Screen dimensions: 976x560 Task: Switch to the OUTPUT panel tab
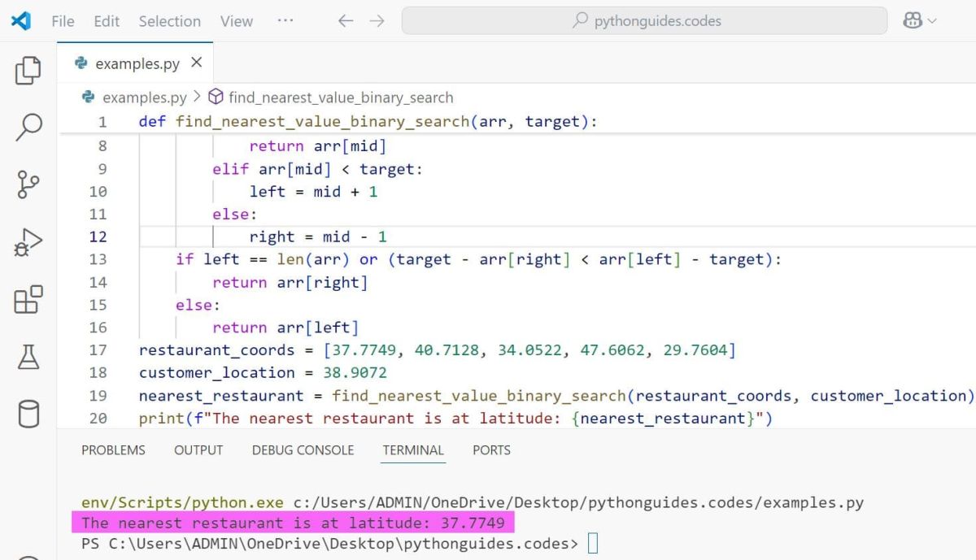coord(198,449)
